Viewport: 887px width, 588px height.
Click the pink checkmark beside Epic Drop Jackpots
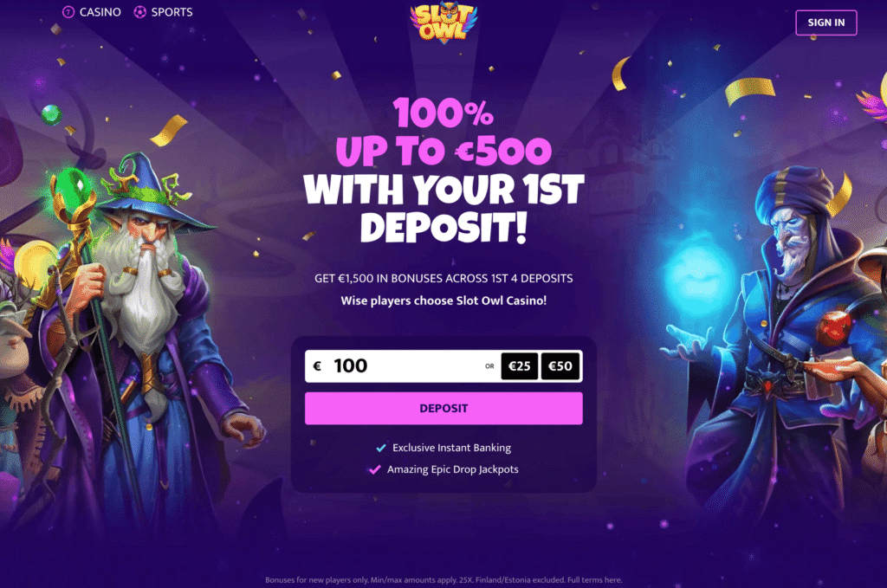click(x=374, y=469)
